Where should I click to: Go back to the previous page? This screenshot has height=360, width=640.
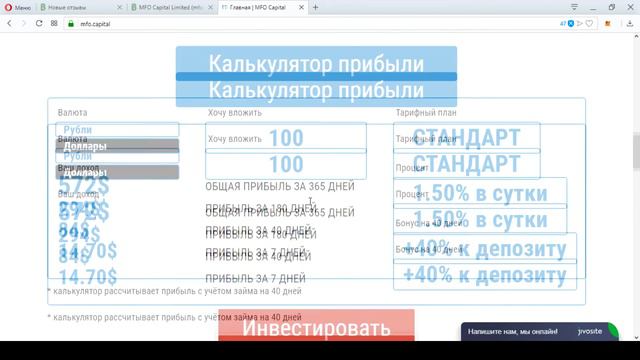(x=9, y=24)
